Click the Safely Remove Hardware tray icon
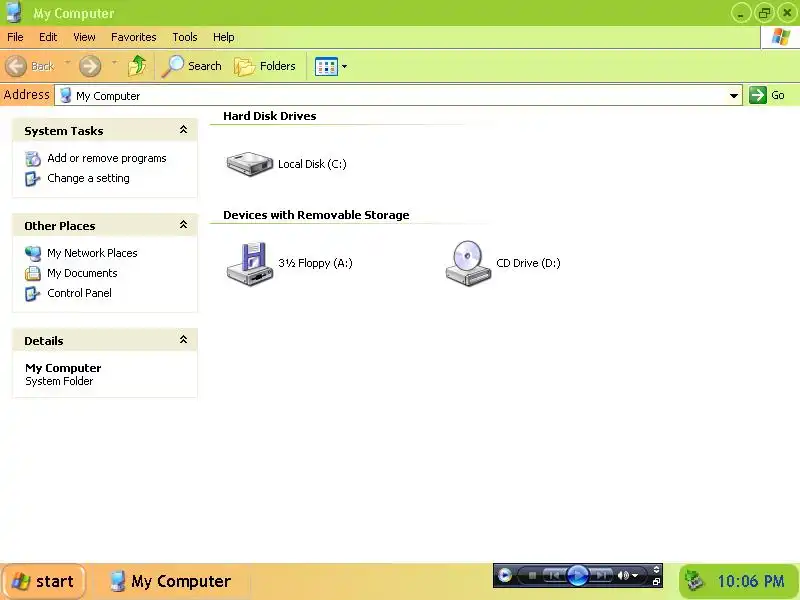This screenshot has width=800, height=600. point(694,581)
